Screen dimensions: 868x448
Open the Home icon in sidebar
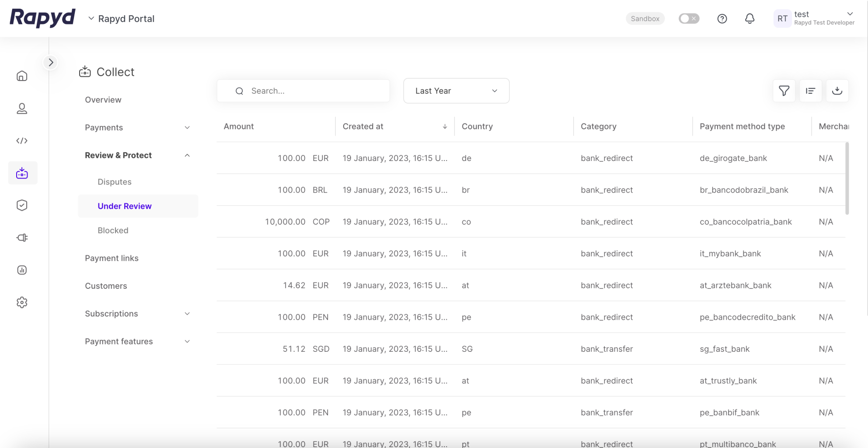tap(22, 76)
